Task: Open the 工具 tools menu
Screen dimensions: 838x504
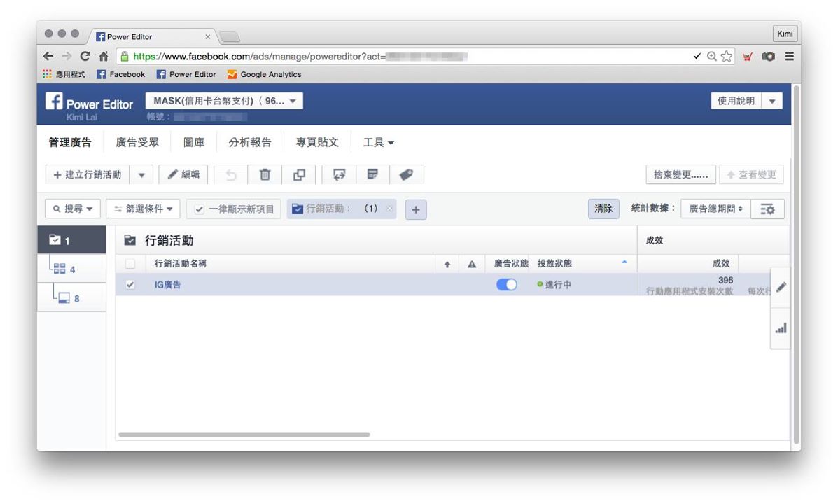Action: tap(378, 142)
